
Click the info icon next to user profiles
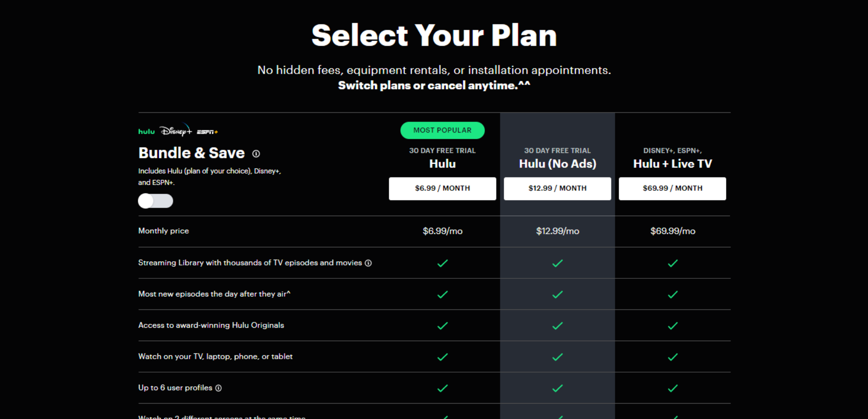(218, 388)
